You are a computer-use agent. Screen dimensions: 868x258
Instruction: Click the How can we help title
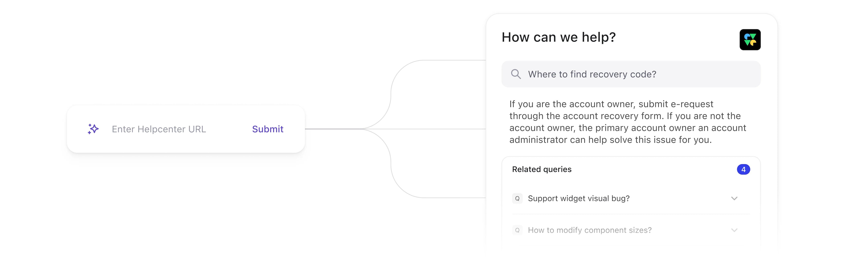tap(559, 37)
